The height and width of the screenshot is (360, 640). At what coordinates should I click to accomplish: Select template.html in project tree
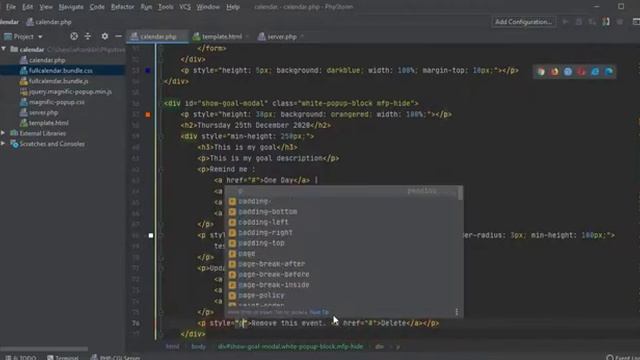49,123
